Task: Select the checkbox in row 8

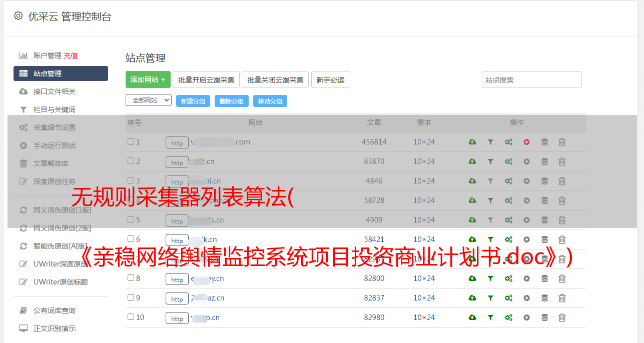Action: [x=131, y=278]
